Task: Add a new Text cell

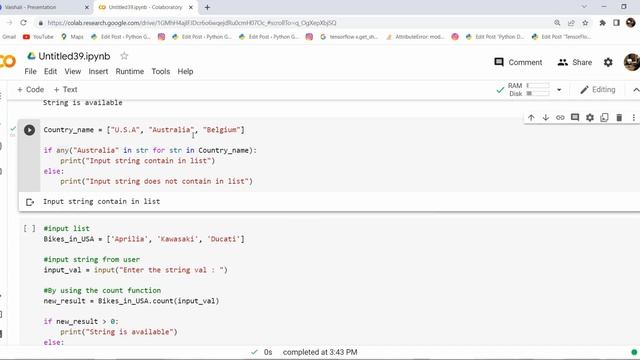Action: pos(65,89)
